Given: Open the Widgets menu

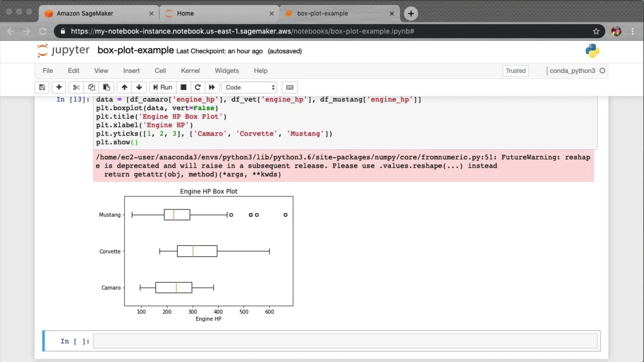Looking at the screenshot, I should (227, 71).
